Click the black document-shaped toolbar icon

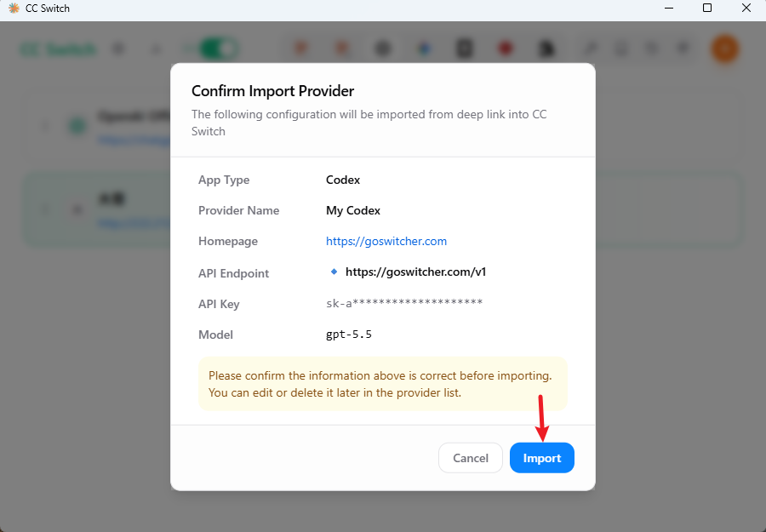546,49
